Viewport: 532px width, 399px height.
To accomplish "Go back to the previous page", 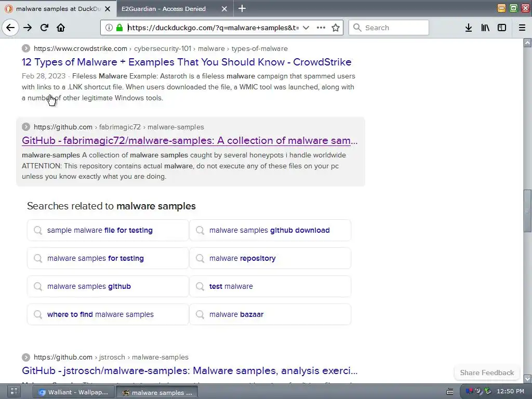I will pyautogui.click(x=10, y=28).
